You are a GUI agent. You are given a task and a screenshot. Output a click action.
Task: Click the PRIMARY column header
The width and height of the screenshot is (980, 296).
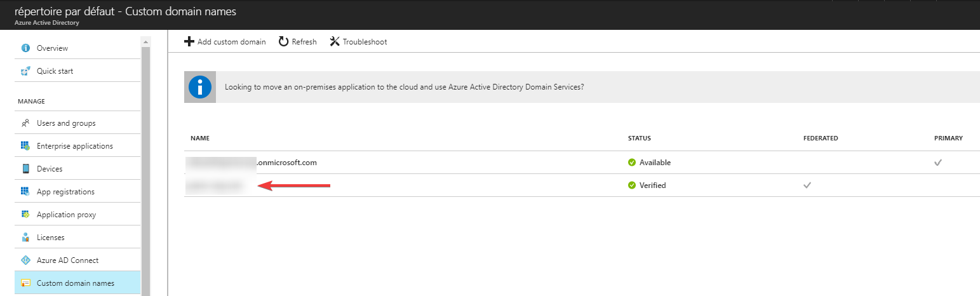tap(948, 138)
